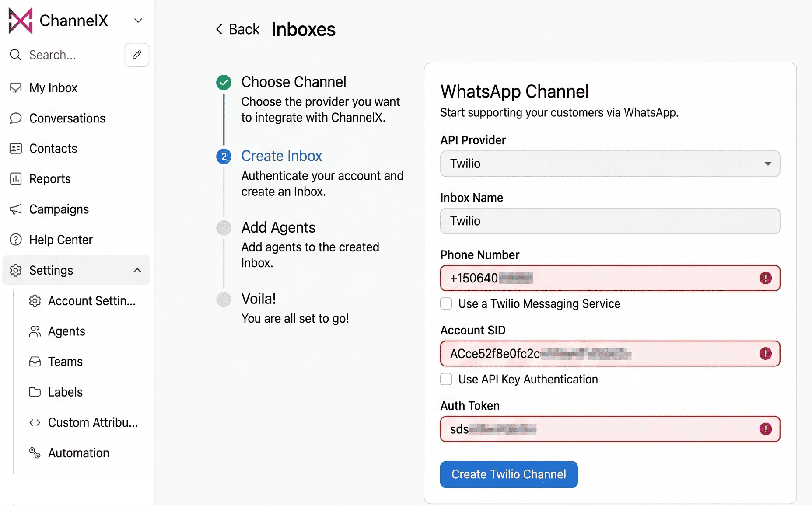The height and width of the screenshot is (505, 812).
Task: Click the Account Settings gear icon
Action: point(35,301)
